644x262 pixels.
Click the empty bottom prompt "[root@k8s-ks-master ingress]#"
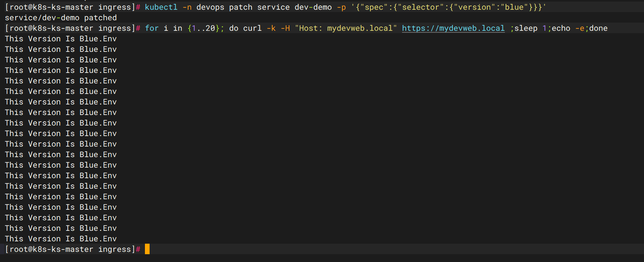pos(72,250)
